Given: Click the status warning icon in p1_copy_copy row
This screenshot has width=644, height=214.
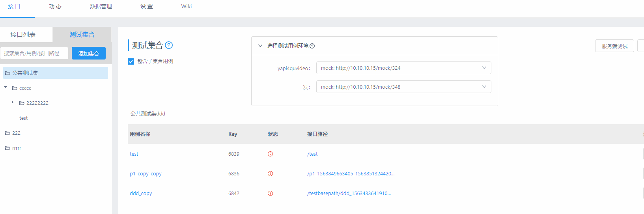Looking at the screenshot, I should click(x=270, y=174).
